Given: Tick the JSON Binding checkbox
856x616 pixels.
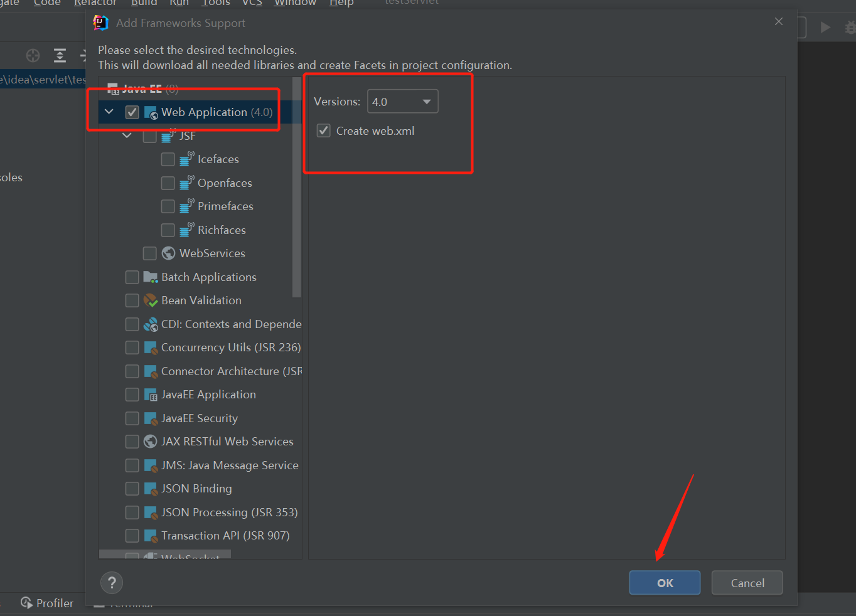Looking at the screenshot, I should (x=132, y=489).
